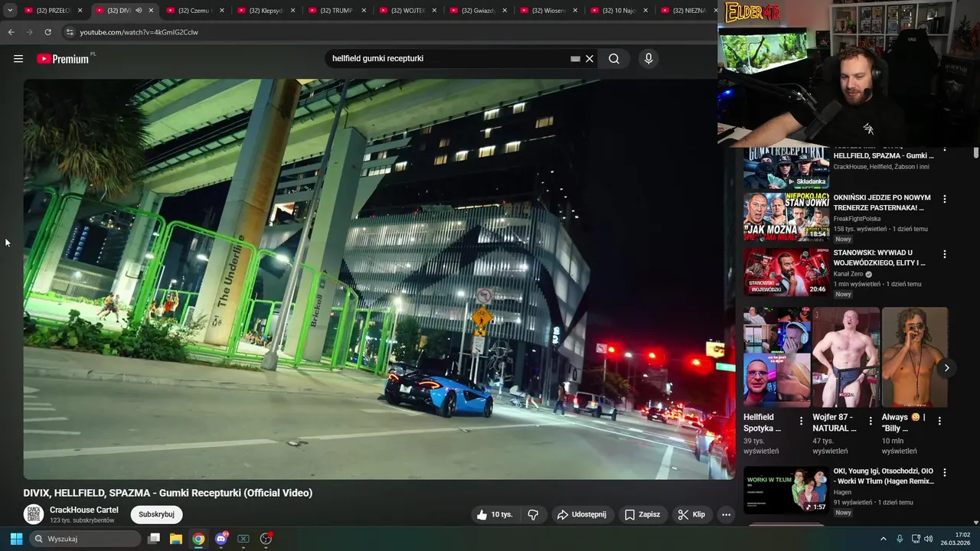Viewport: 980px width, 551px height.
Task: Open options menu for Worki W Tłum video
Action: point(945,473)
